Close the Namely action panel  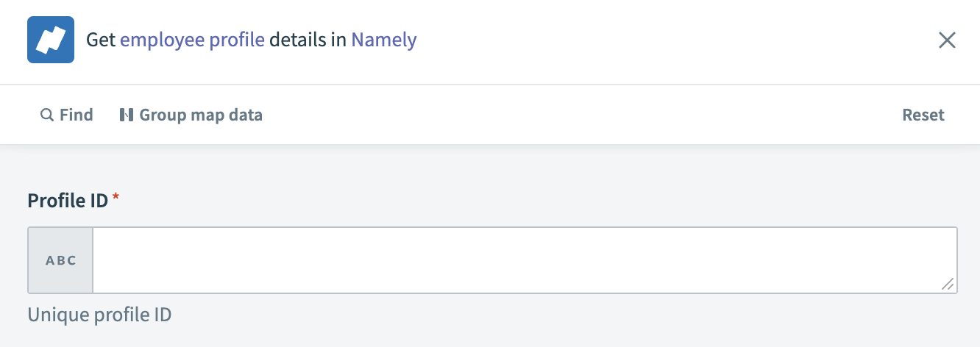[947, 40]
